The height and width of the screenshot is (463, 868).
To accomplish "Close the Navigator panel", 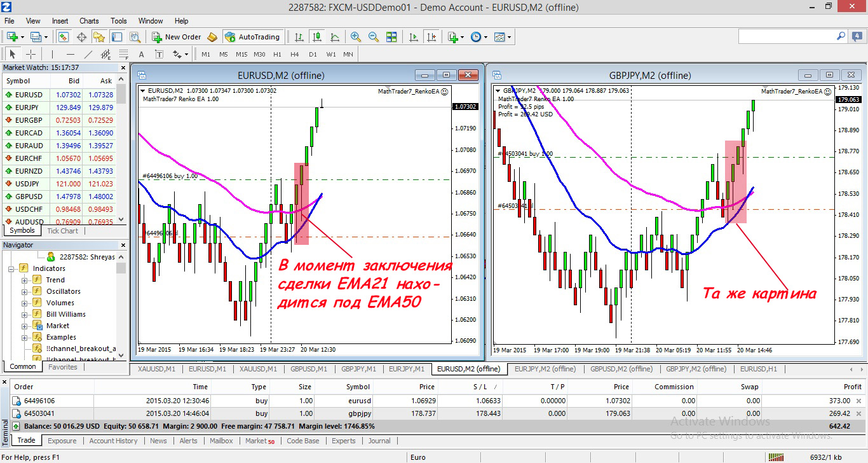I will 123,245.
